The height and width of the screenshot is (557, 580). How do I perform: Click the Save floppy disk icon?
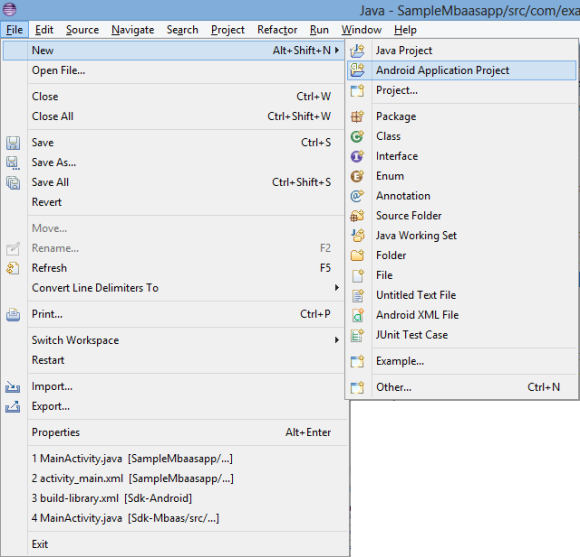tap(13, 143)
